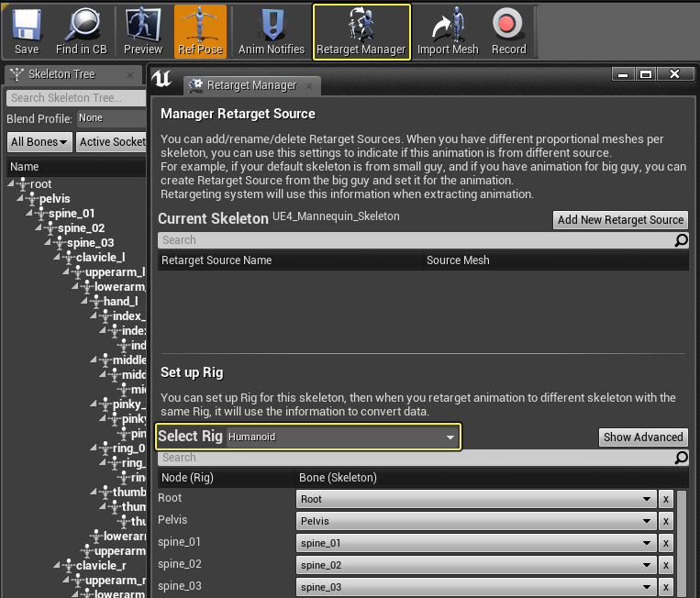Open Find in CB
Viewport: 700px width, 598px height.
coord(79,31)
